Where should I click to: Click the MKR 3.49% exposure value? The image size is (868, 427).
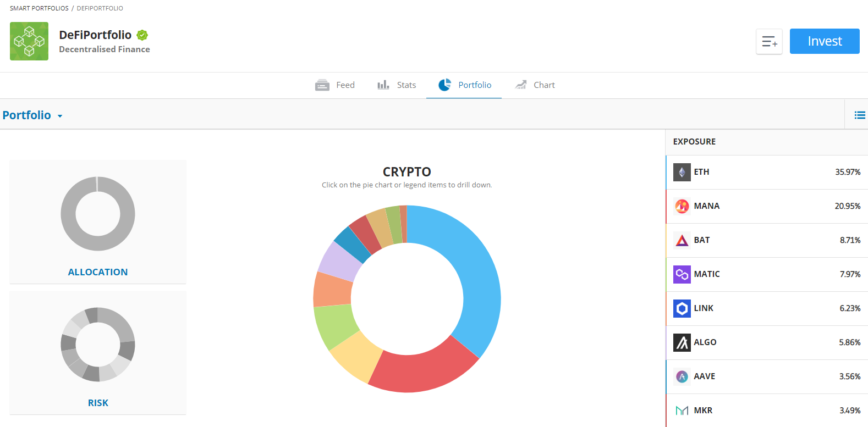(850, 411)
